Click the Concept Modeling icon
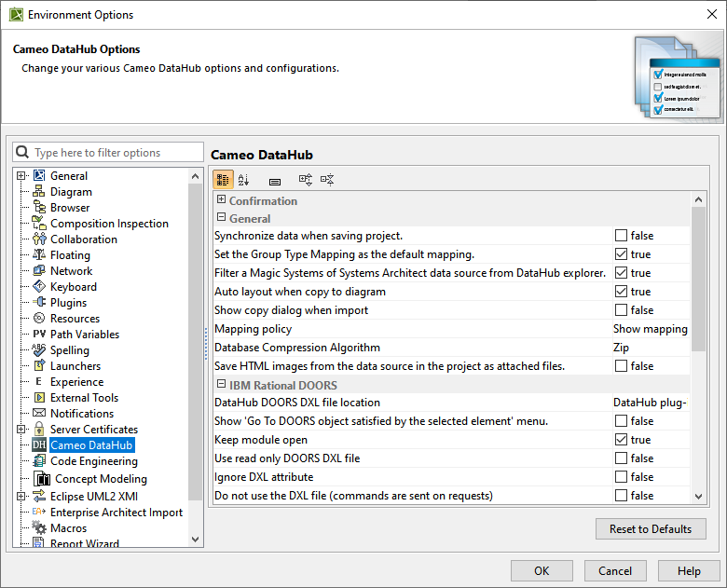 (42, 479)
